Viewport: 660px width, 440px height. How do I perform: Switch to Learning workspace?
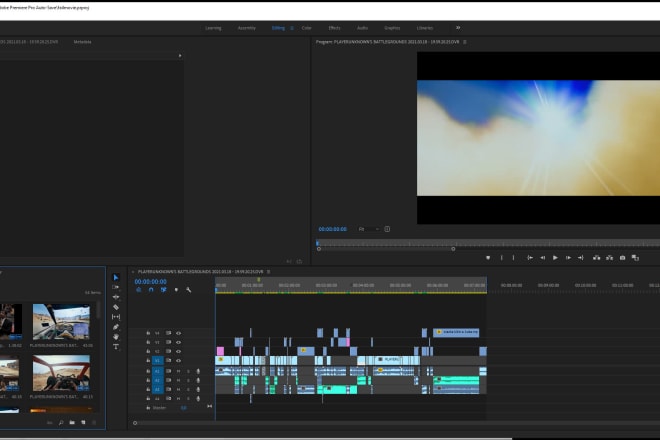(213, 28)
